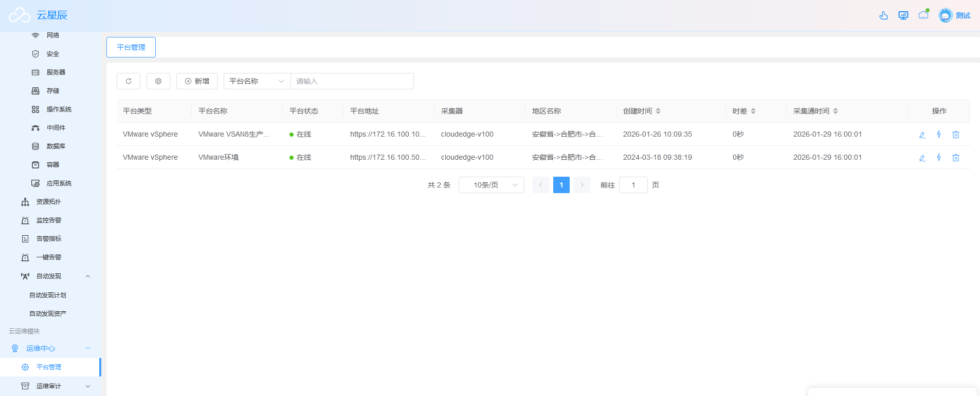Click the 共 2 条 total count
This screenshot has height=396, width=980.
pos(439,185)
